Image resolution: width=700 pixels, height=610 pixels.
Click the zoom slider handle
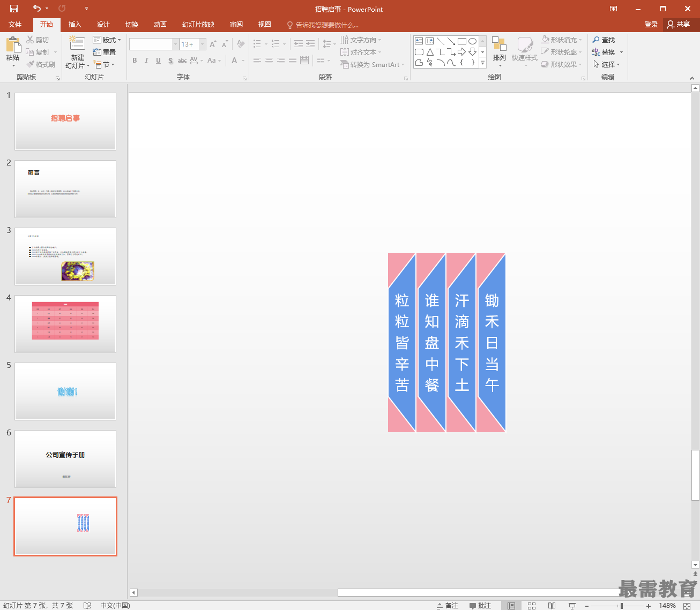[x=622, y=606]
